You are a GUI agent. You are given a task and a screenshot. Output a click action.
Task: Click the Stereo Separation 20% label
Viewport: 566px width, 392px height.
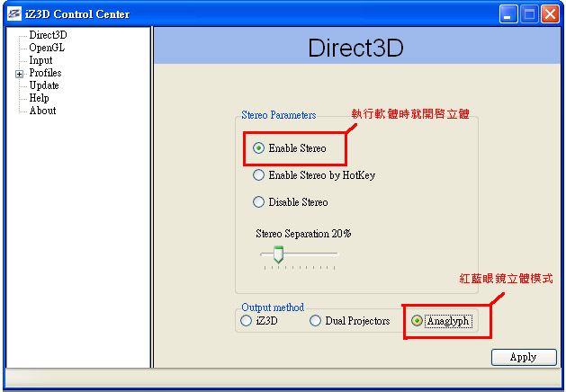point(303,234)
